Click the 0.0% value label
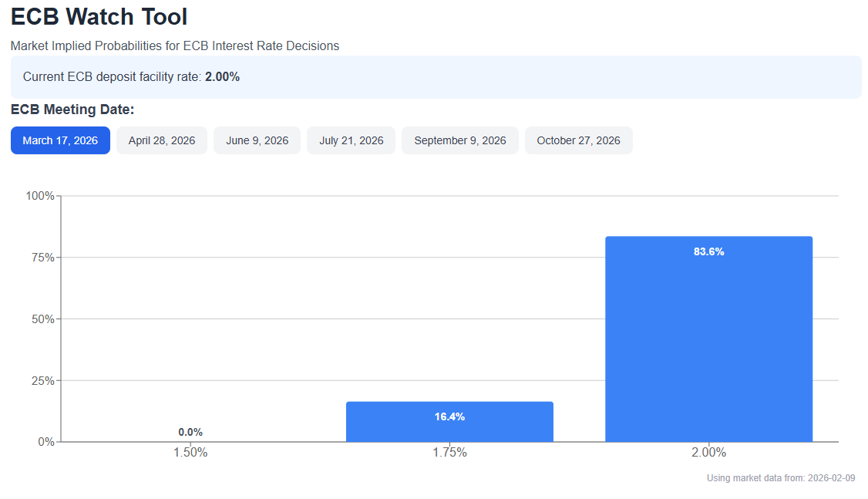The width and height of the screenshot is (868, 499). coord(190,432)
